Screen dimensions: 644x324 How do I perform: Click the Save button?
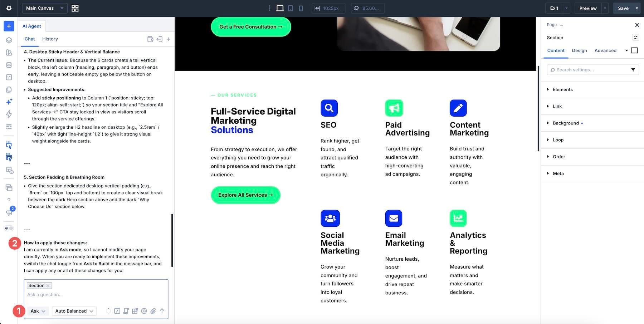click(x=623, y=8)
